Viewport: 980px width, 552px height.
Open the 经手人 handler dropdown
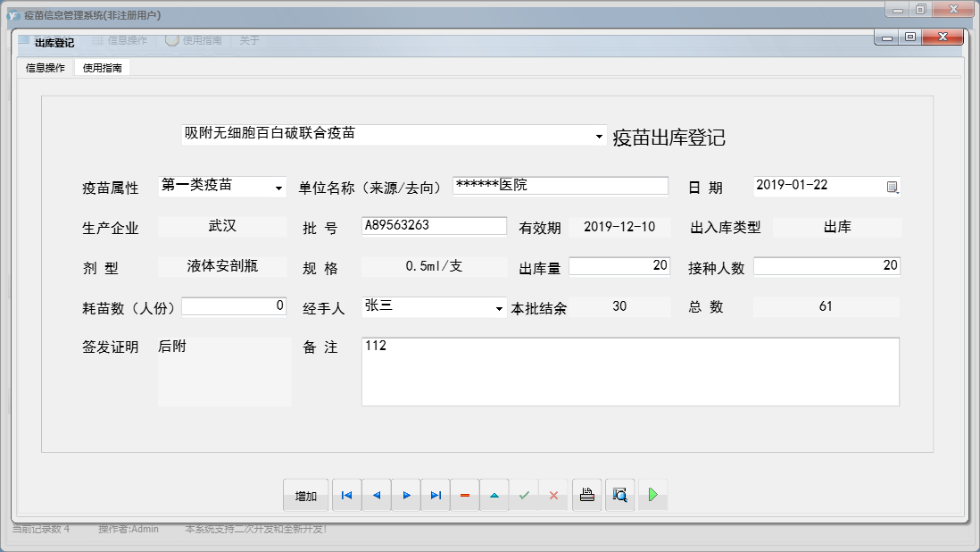(x=499, y=307)
